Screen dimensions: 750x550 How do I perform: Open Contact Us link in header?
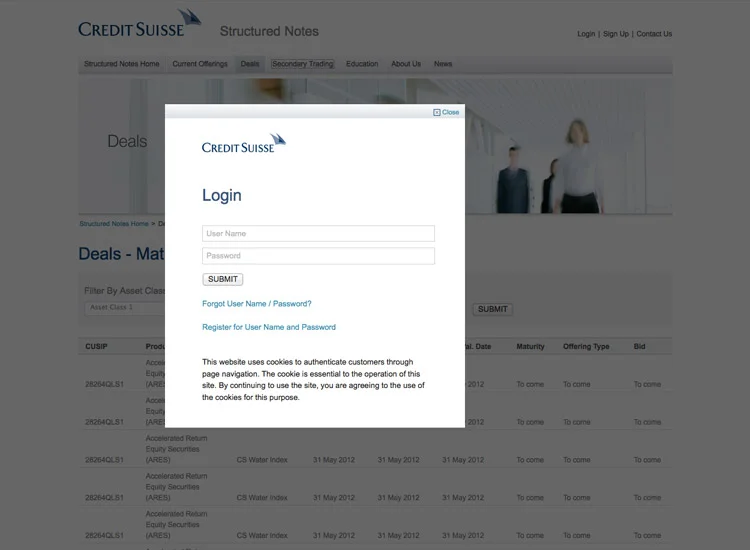tap(654, 34)
